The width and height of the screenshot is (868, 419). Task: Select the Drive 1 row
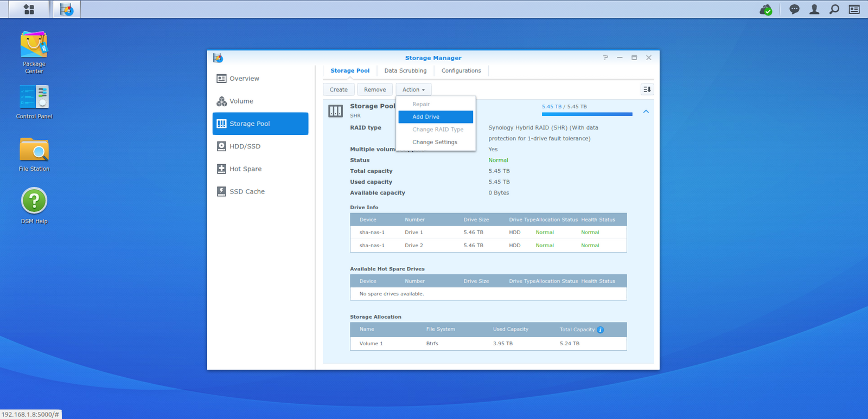coord(488,233)
